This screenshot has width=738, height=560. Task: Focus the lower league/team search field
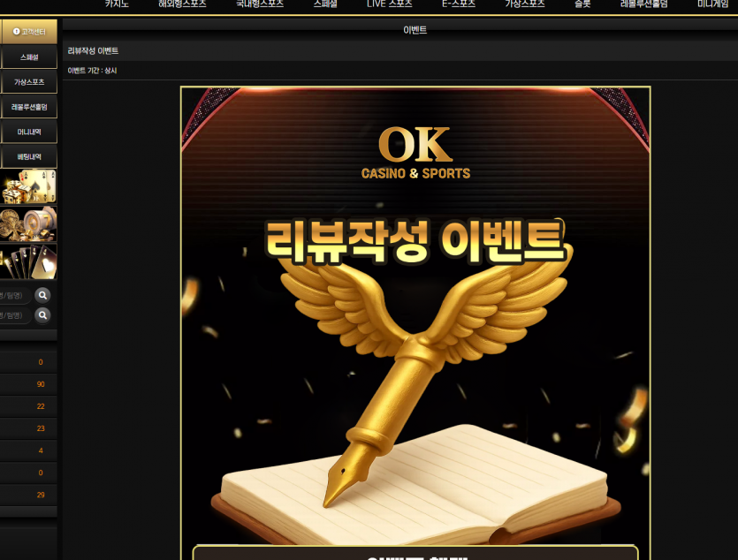pyautogui.click(x=15, y=315)
